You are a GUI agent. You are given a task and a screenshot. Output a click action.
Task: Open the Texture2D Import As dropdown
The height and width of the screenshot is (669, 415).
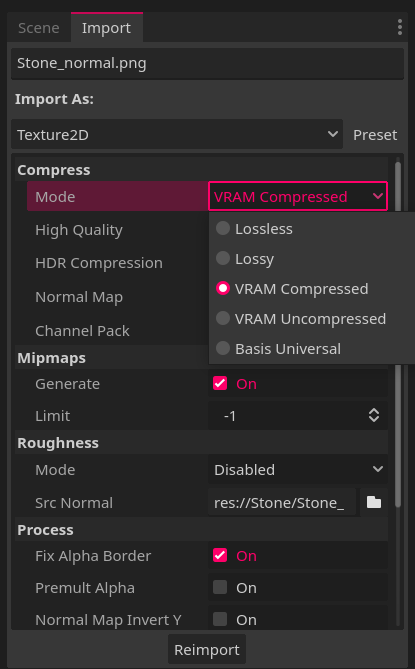(177, 134)
